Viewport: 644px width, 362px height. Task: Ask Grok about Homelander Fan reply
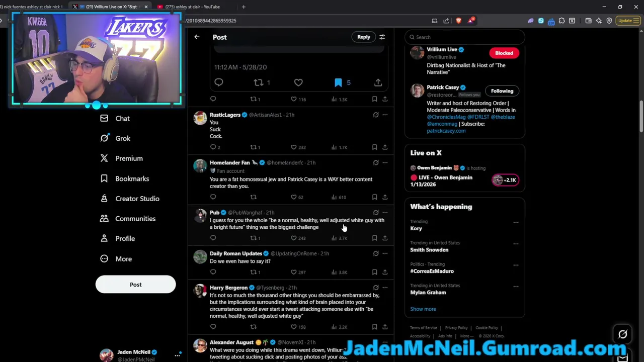tap(376, 162)
